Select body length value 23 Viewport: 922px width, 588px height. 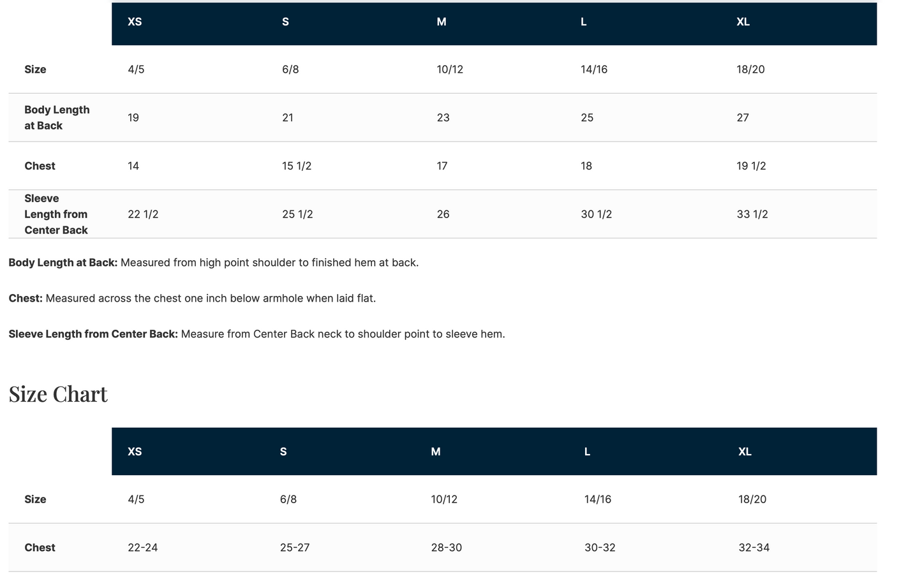[x=443, y=118]
